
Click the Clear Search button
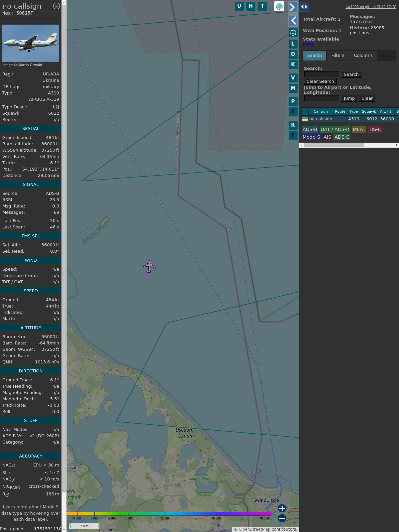[320, 81]
